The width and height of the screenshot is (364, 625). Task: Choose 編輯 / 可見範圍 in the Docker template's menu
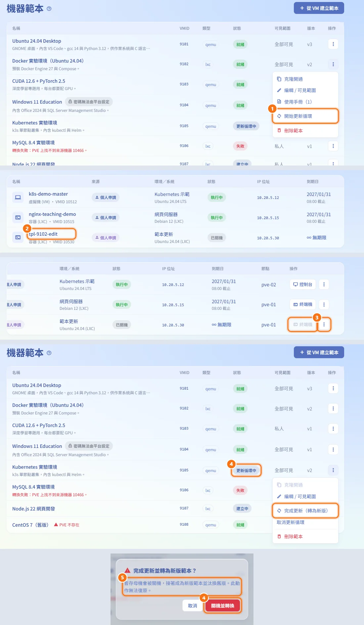click(305, 90)
